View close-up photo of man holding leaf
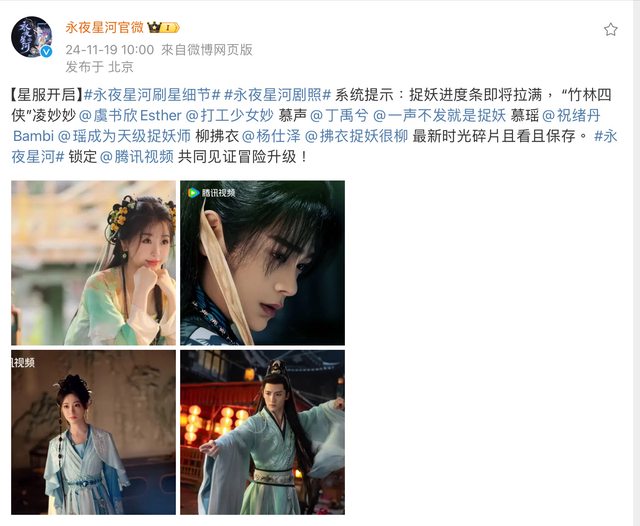 click(262, 263)
